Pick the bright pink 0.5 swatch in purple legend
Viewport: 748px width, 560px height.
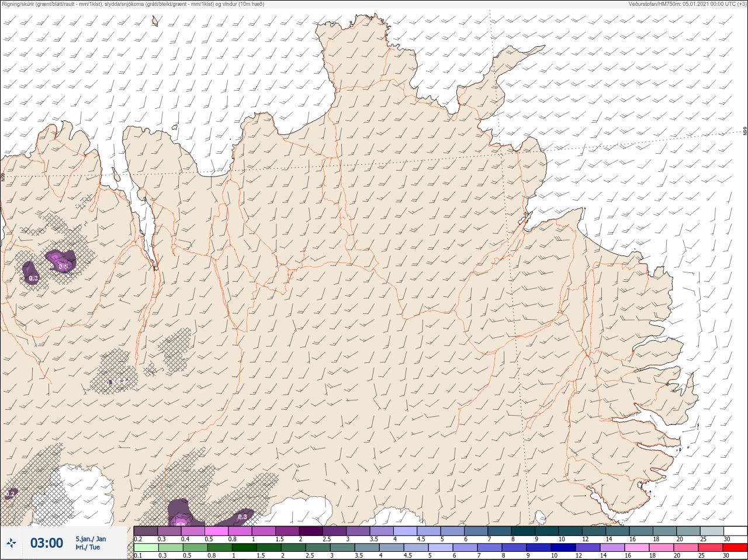[x=216, y=531]
